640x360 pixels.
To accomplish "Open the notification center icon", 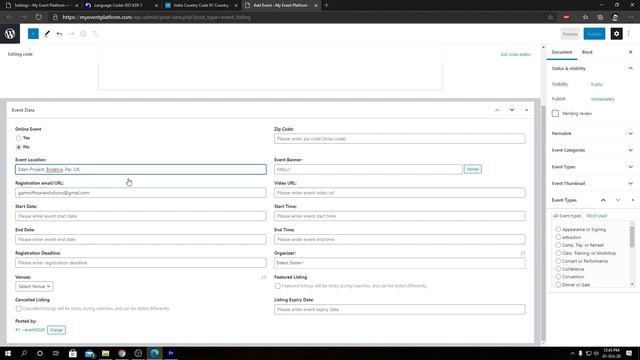I will coord(629,353).
